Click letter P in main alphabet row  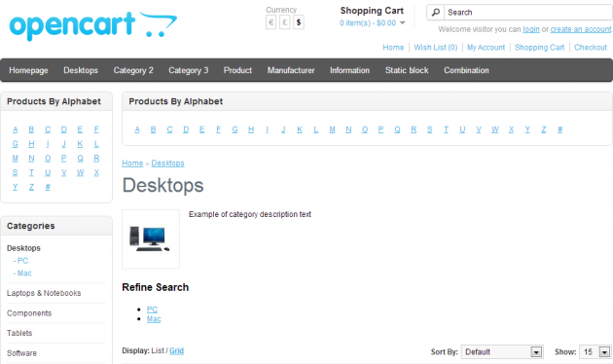pyautogui.click(x=380, y=129)
